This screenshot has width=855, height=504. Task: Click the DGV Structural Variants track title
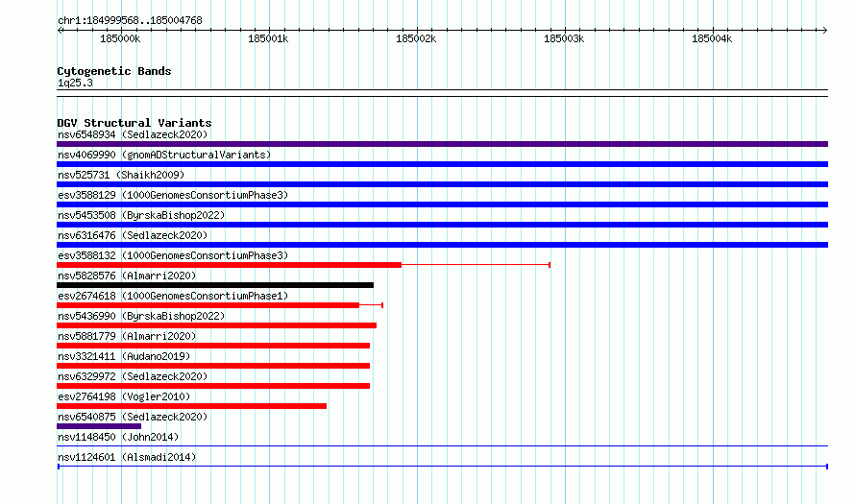click(x=134, y=123)
